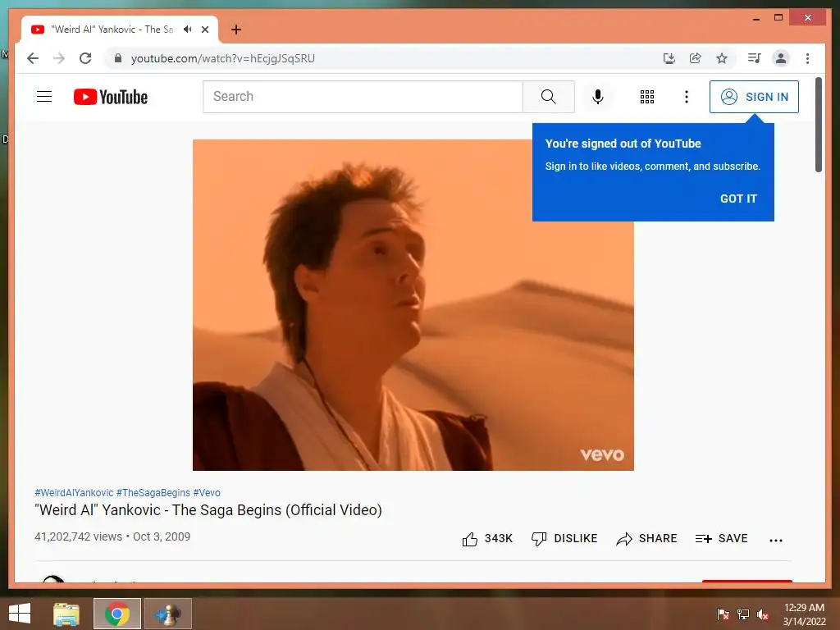840x630 pixels.
Task: Click browser forward arrow
Action: click(59, 58)
